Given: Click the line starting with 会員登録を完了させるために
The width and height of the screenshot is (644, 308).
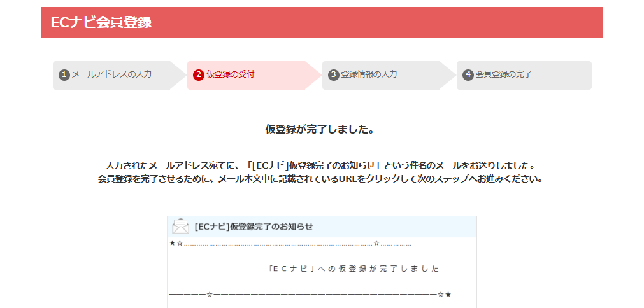Looking at the screenshot, I should click(x=320, y=179).
